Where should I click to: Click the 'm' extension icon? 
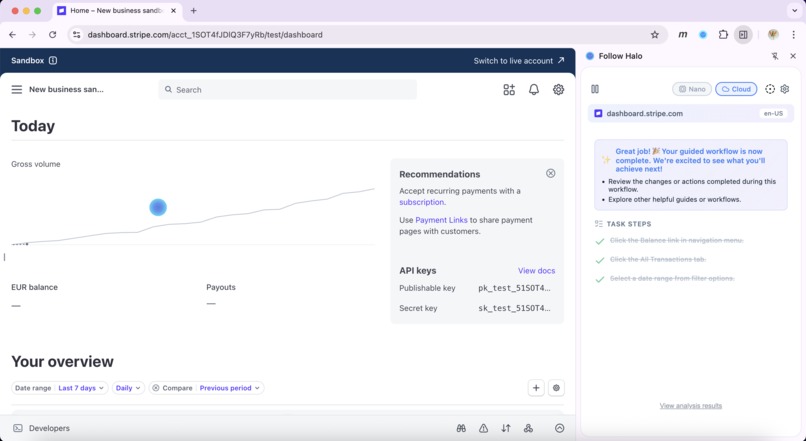pyautogui.click(x=683, y=35)
